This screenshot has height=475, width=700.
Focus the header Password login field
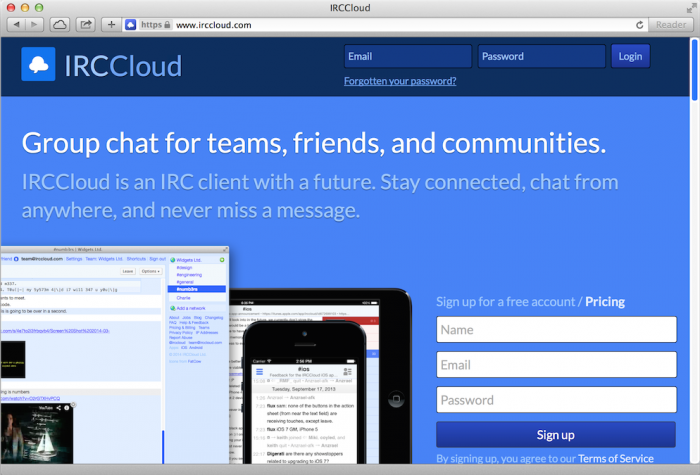542,56
